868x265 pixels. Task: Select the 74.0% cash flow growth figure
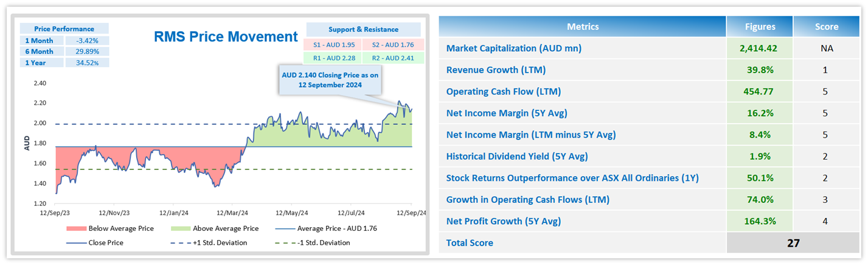point(760,199)
